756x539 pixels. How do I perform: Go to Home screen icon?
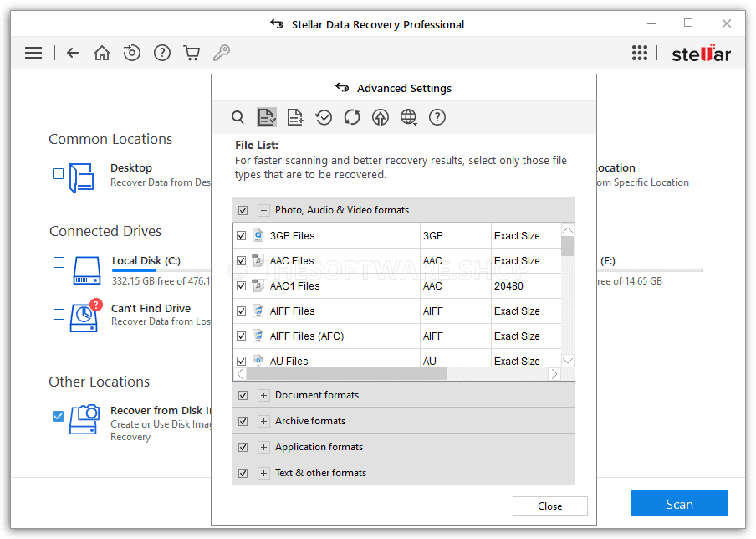(x=102, y=53)
